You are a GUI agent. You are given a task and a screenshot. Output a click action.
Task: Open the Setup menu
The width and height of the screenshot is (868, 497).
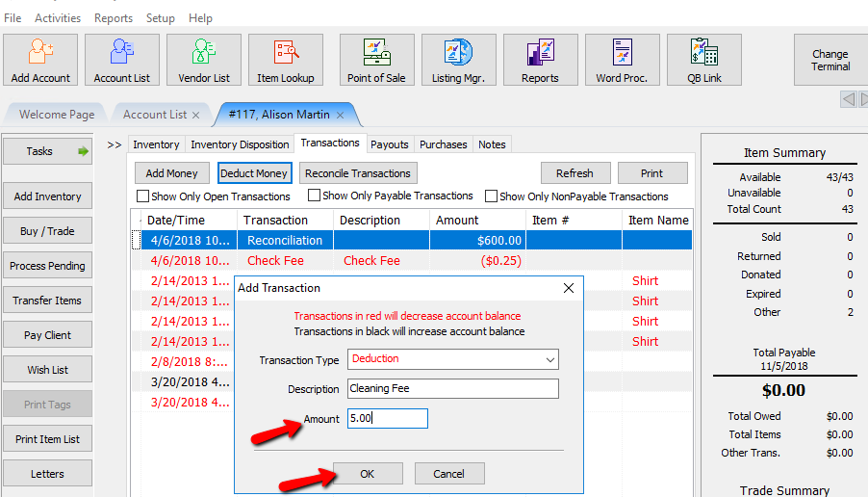pyautogui.click(x=161, y=18)
